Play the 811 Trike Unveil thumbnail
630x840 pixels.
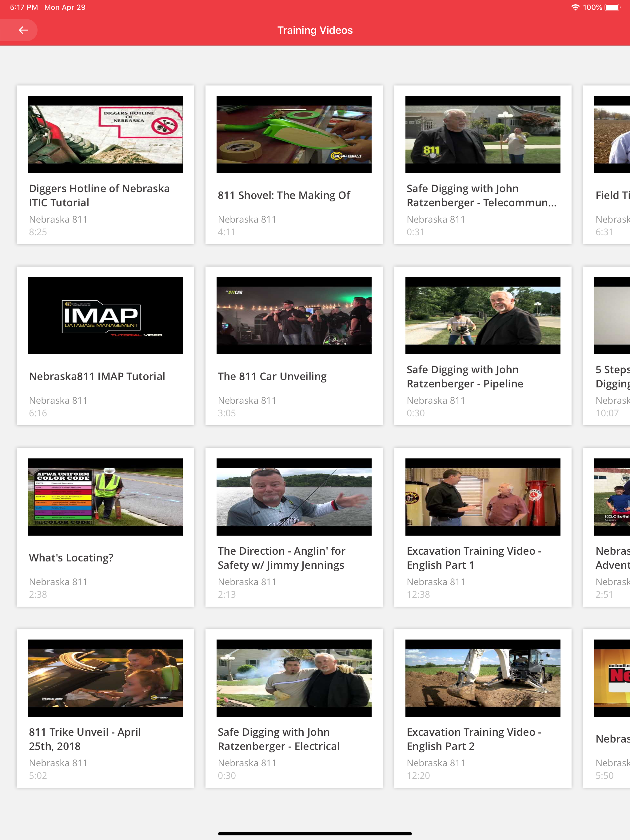(x=105, y=678)
